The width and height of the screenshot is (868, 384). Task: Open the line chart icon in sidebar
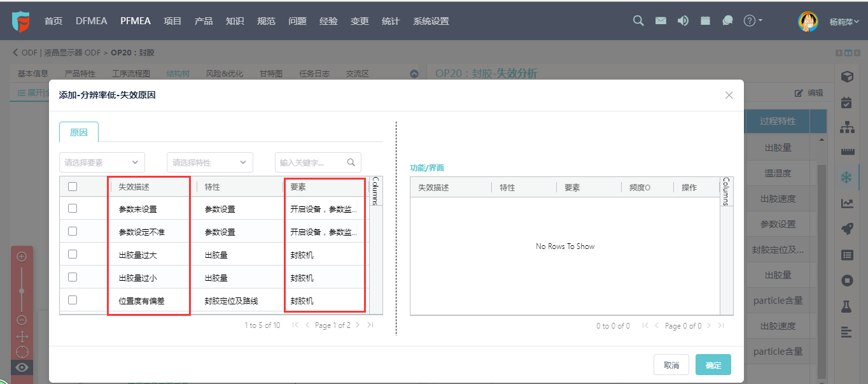(847, 204)
